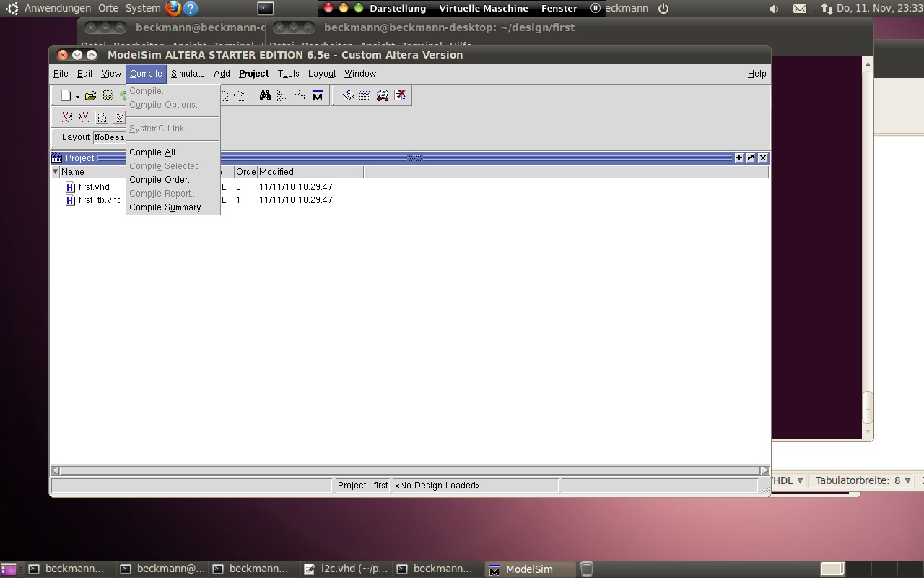The width and height of the screenshot is (924, 578).
Task: Click the No Design Loaded status field
Action: tap(475, 486)
